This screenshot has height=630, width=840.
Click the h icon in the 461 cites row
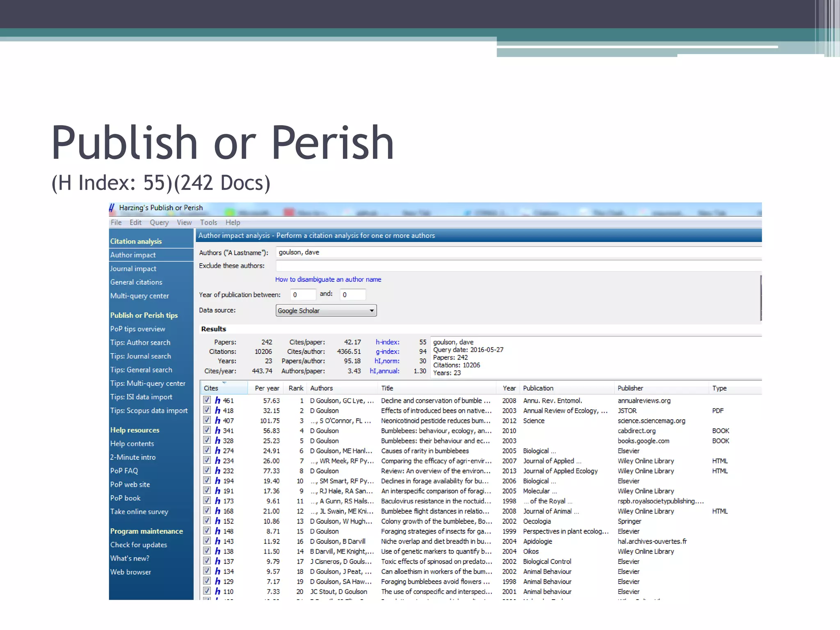tap(217, 401)
